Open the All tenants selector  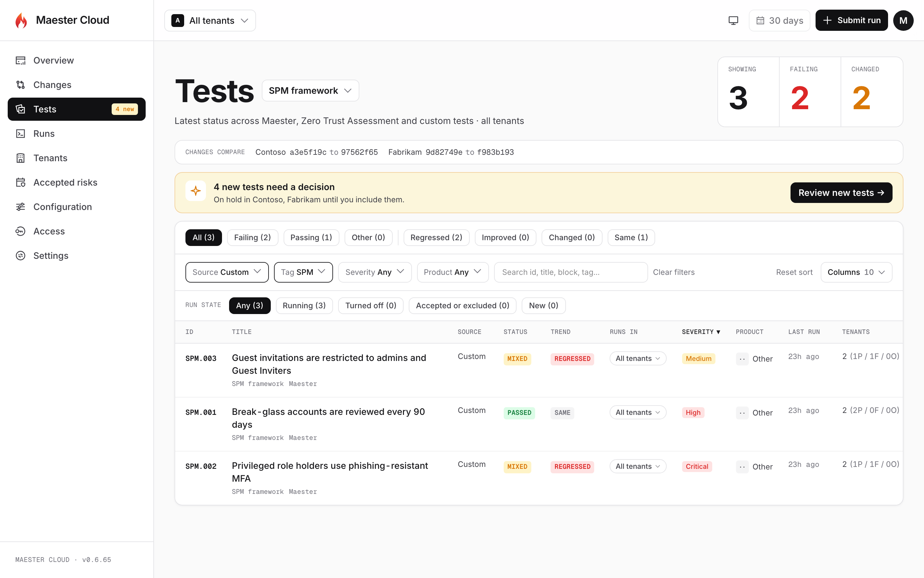[210, 21]
